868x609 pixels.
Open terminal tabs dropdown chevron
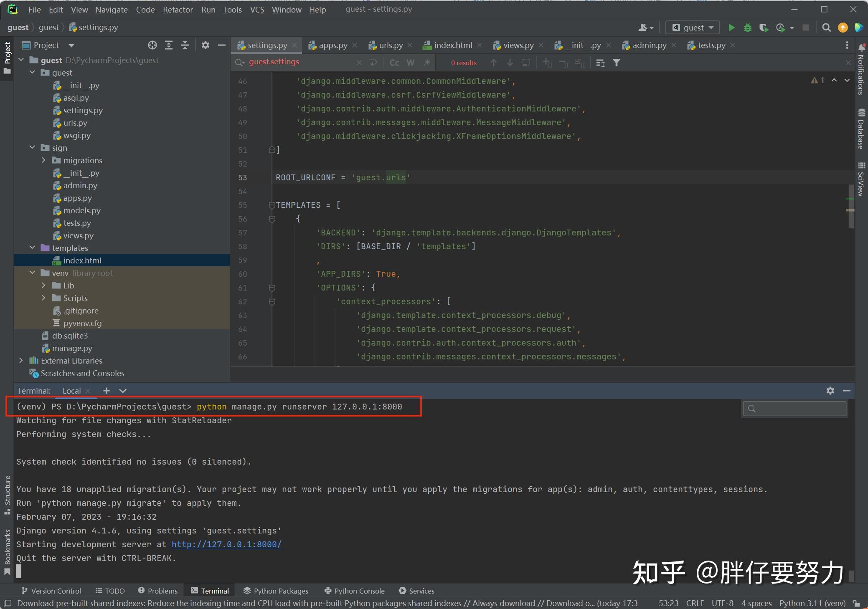coord(123,391)
